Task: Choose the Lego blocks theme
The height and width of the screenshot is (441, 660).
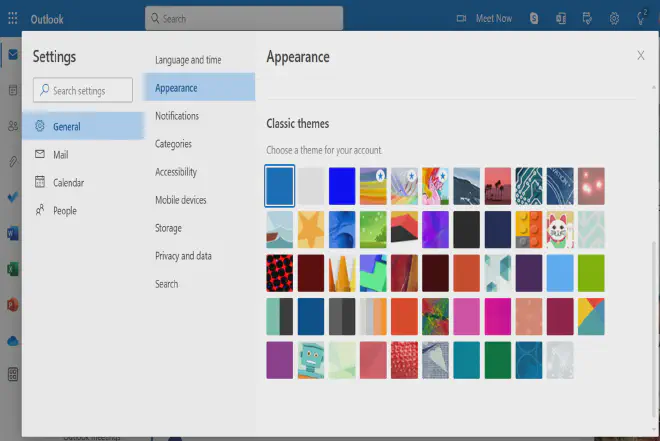Action: click(529, 229)
